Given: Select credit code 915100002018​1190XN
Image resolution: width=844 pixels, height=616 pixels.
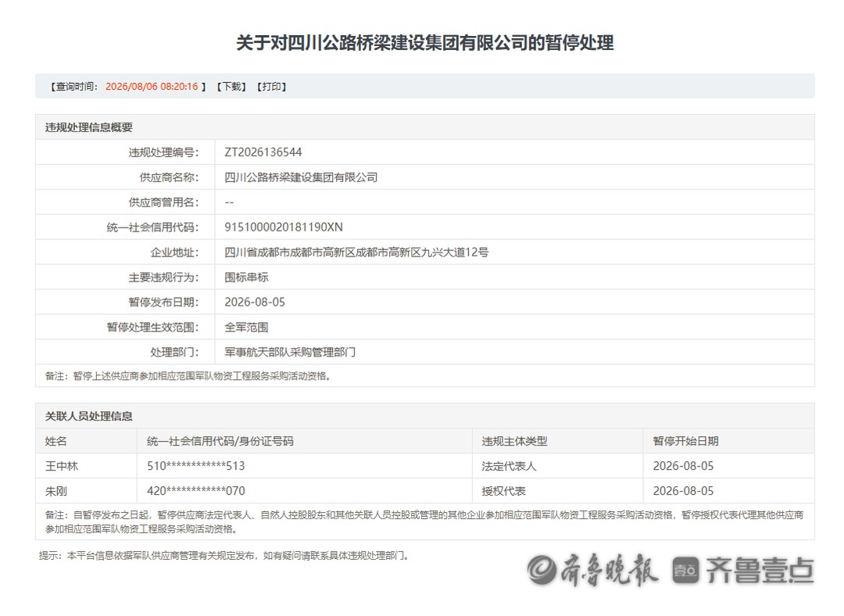Looking at the screenshot, I should tap(284, 227).
